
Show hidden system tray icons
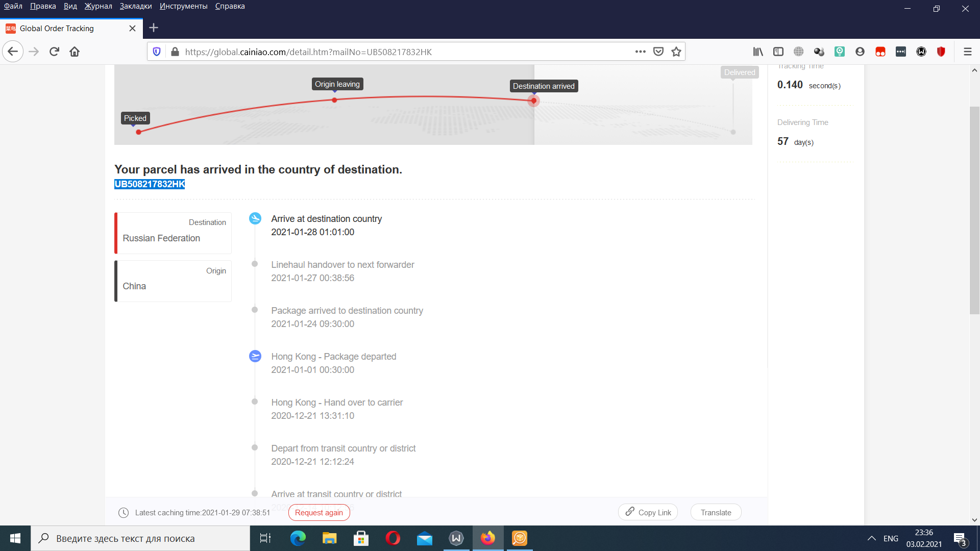click(x=872, y=538)
